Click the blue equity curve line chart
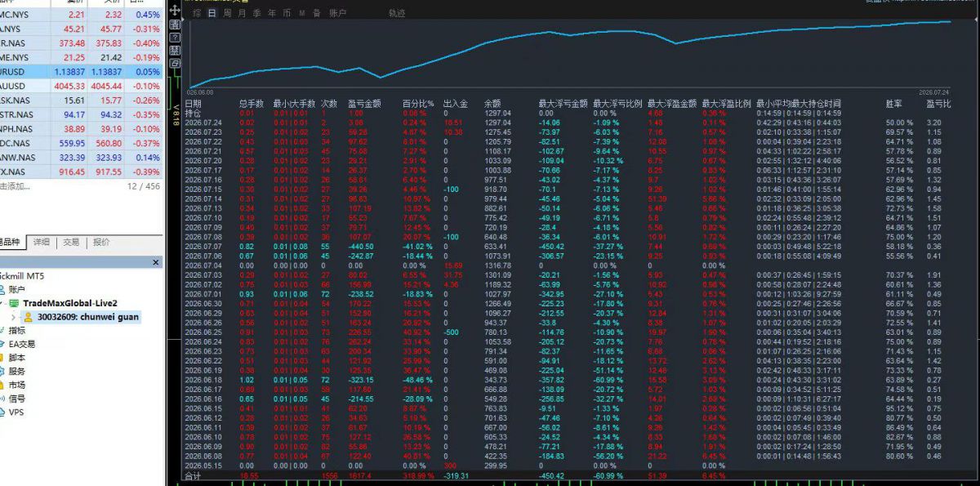The image size is (980, 486). coord(569,54)
